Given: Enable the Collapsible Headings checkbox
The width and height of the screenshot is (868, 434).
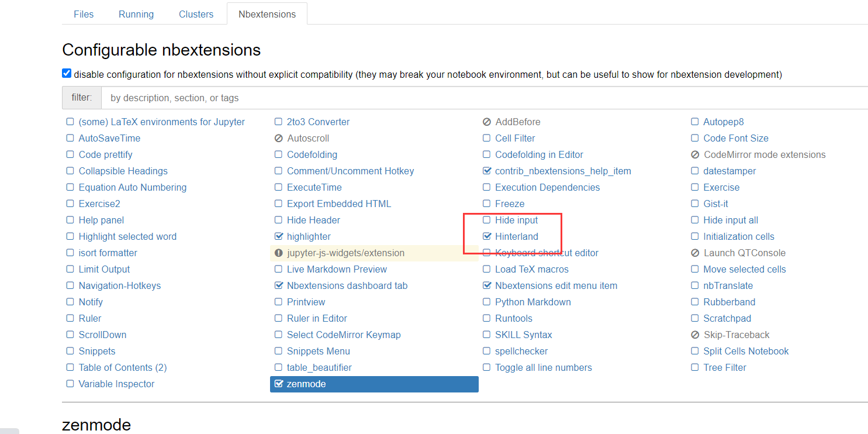Looking at the screenshot, I should pyautogui.click(x=70, y=171).
